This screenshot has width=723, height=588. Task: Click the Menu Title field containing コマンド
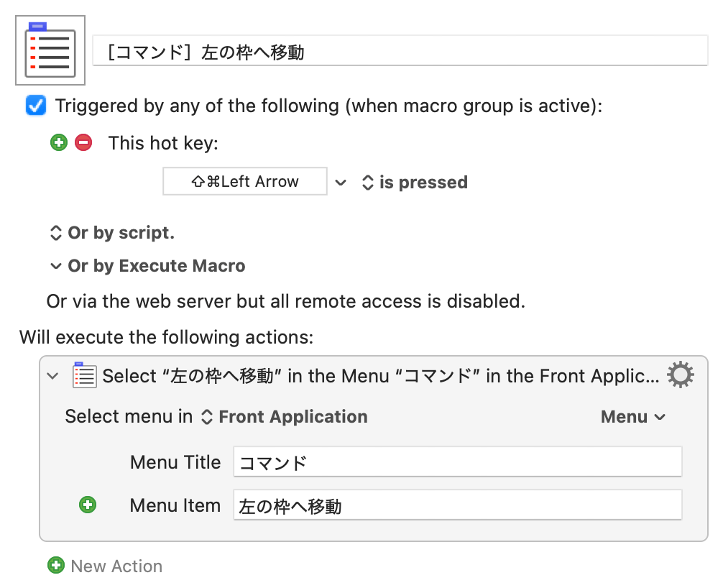pyautogui.click(x=457, y=462)
